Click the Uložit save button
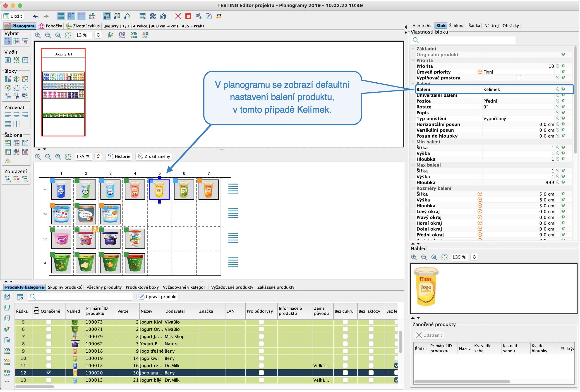Image resolution: width=580 pixels, height=392 pixels. [13, 16]
